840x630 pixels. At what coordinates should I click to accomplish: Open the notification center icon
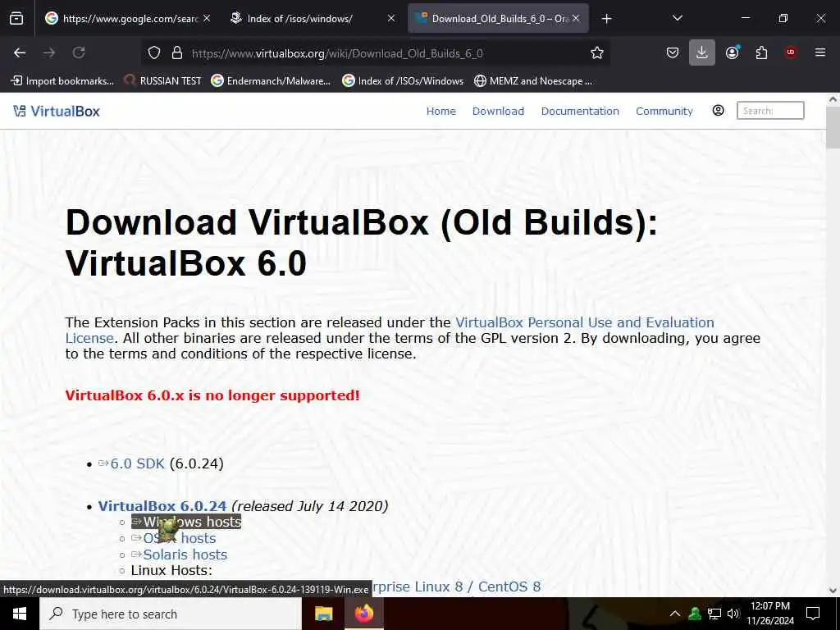click(813, 614)
